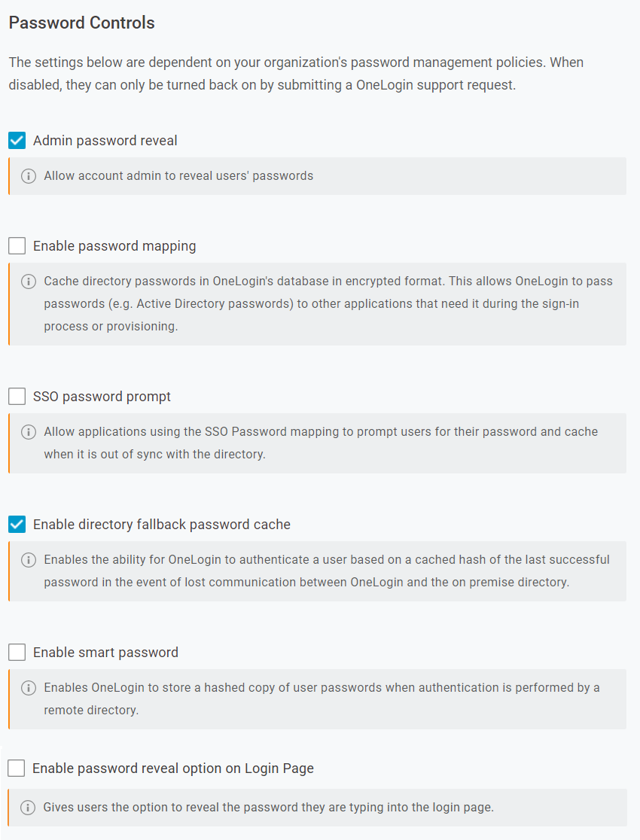Click info icon for directory fallback cache description

tap(29, 560)
